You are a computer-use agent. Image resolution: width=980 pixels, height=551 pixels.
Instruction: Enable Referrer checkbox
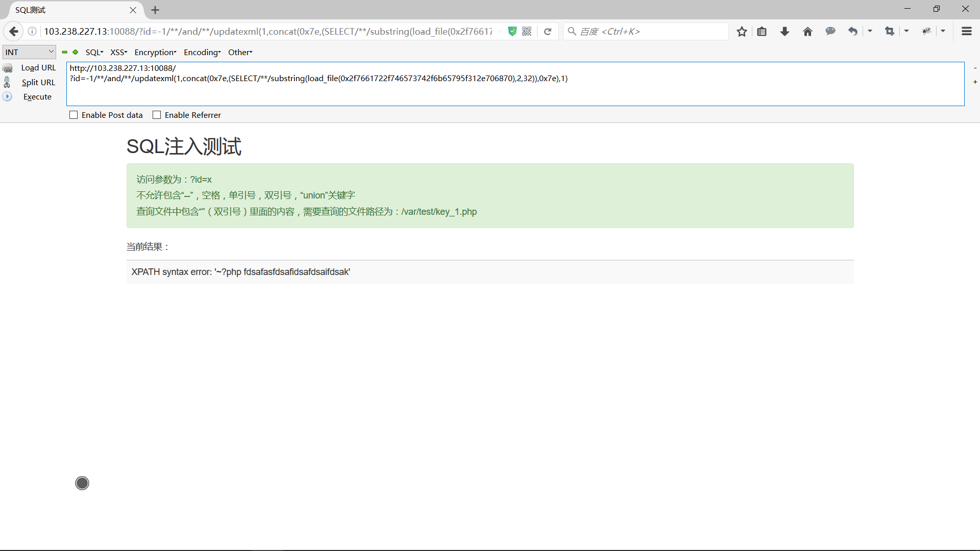click(157, 115)
